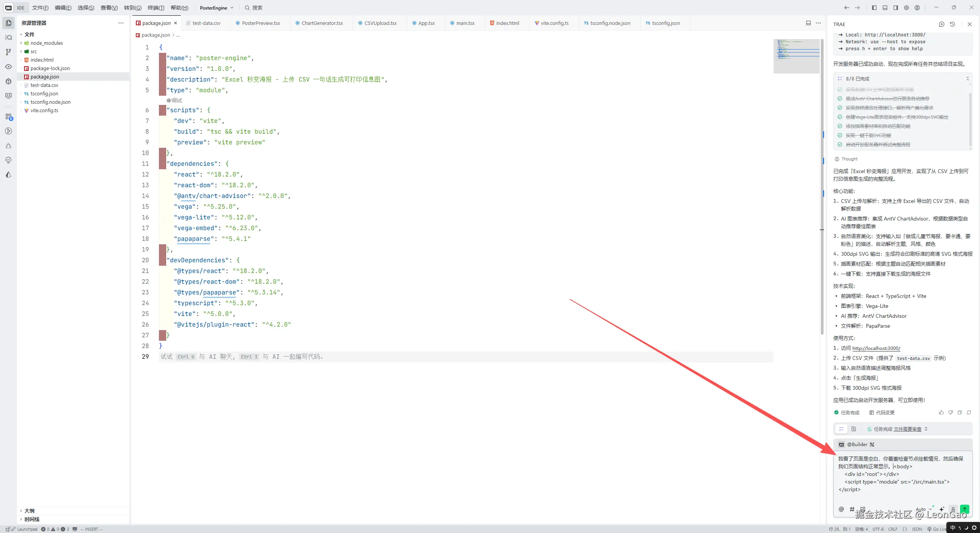Viewport: 980px width, 533px height.
Task: Click the search icon in activity bar
Action: pyautogui.click(x=8, y=38)
